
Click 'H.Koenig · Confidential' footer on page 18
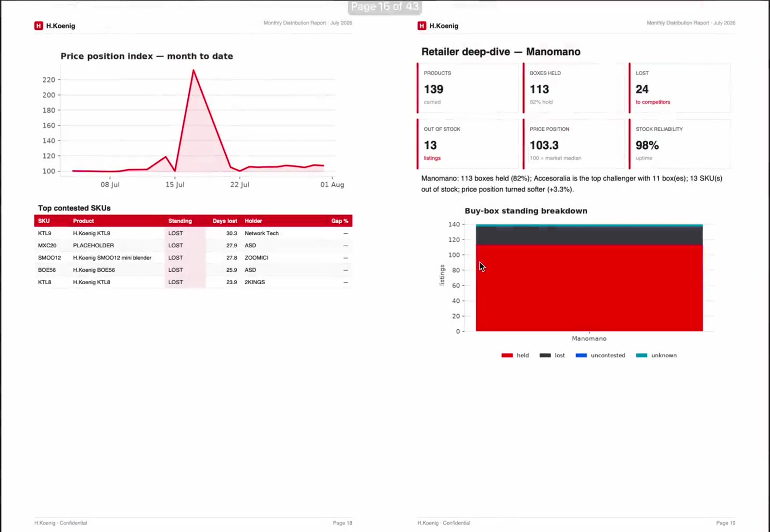click(x=61, y=523)
